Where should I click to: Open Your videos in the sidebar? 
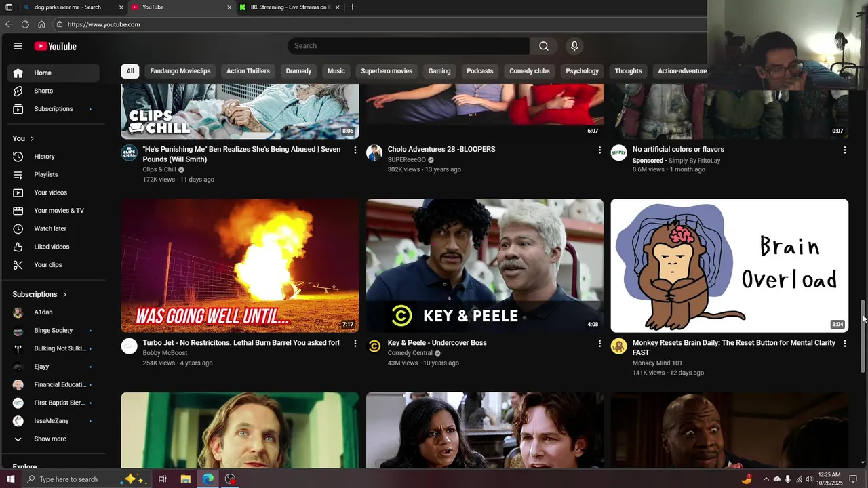(52, 192)
